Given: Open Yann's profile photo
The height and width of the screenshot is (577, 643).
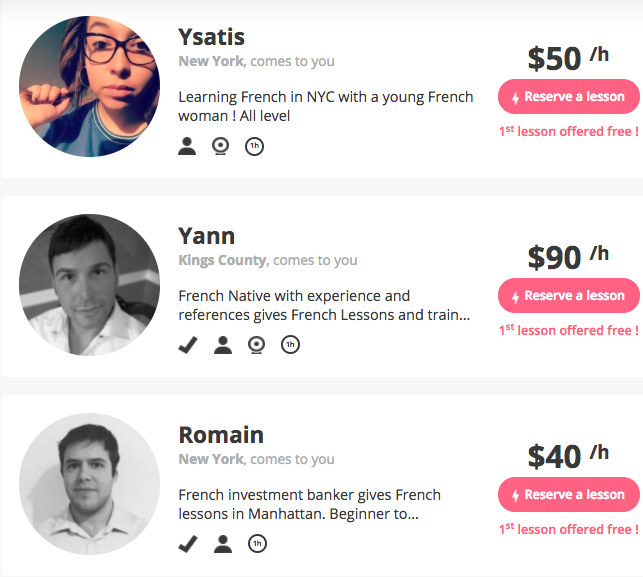Looking at the screenshot, I should (89, 285).
